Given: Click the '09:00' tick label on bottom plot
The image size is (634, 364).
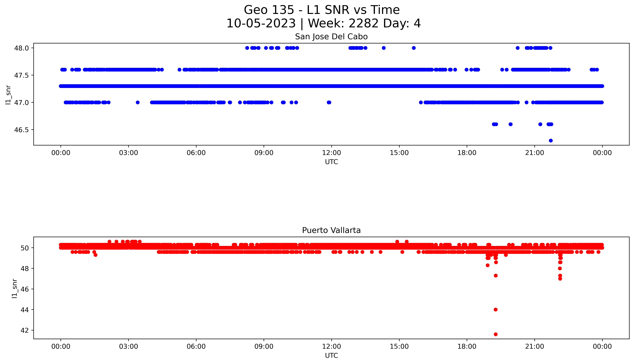Looking at the screenshot, I should click(x=264, y=346).
